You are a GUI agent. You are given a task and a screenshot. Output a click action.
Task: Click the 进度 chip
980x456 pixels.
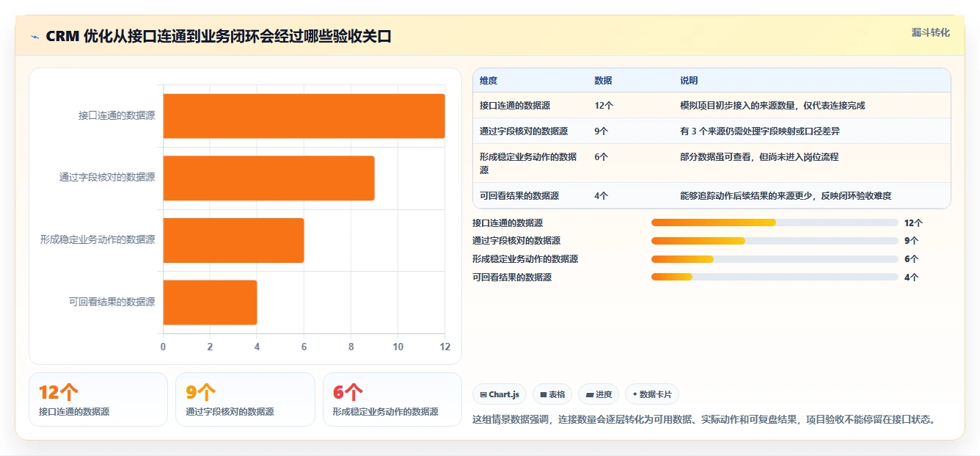pyautogui.click(x=599, y=394)
